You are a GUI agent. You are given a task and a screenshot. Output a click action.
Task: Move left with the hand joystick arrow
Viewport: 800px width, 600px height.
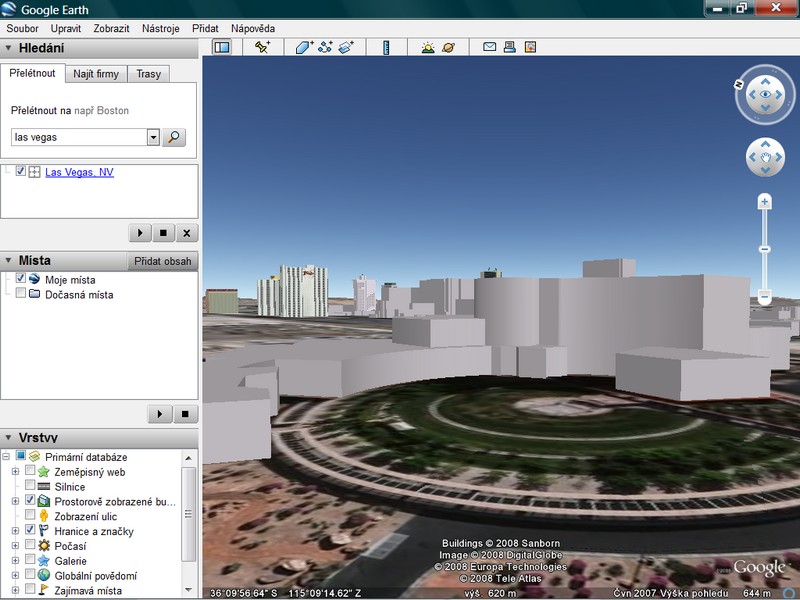tap(752, 157)
